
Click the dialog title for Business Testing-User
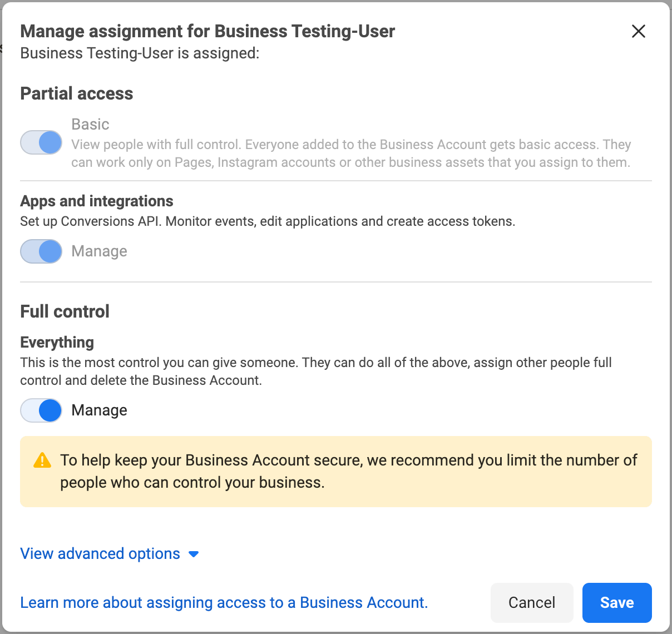[x=207, y=31]
